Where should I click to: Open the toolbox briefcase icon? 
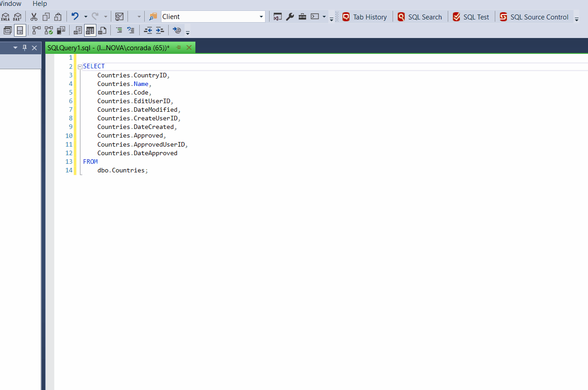click(302, 17)
